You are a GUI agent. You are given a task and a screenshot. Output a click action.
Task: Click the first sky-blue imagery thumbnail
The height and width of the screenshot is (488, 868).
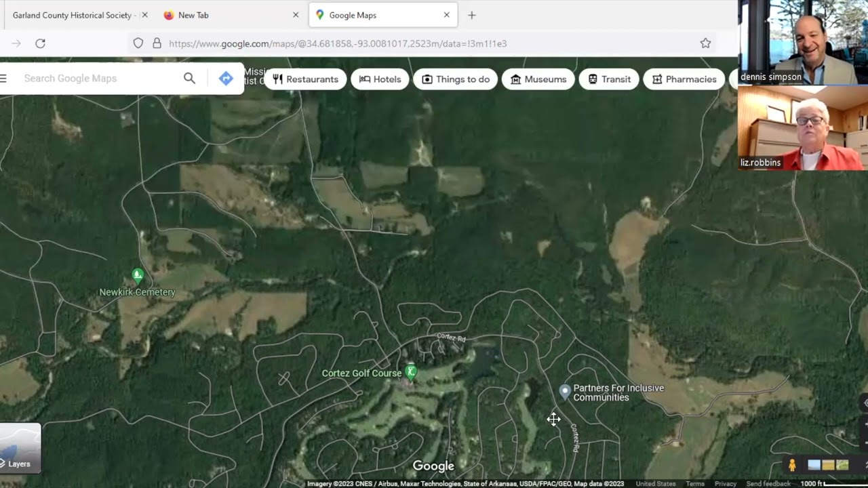coord(814,465)
